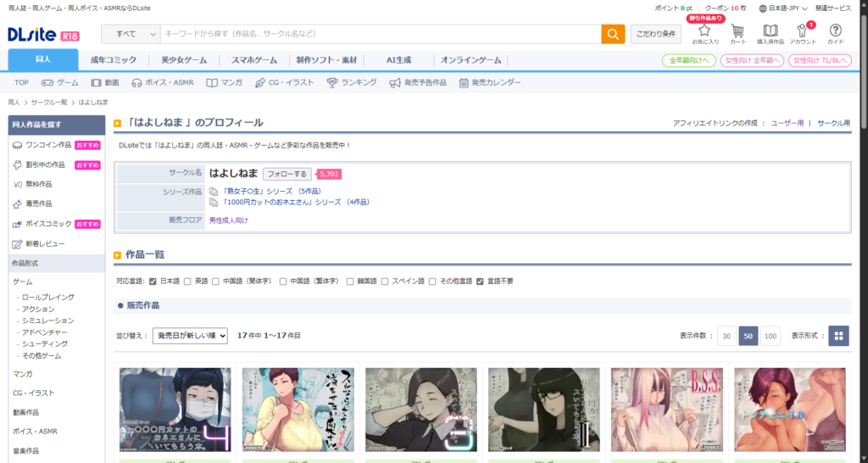The image size is (868, 463).
Task: Click the フォローする button
Action: click(287, 174)
